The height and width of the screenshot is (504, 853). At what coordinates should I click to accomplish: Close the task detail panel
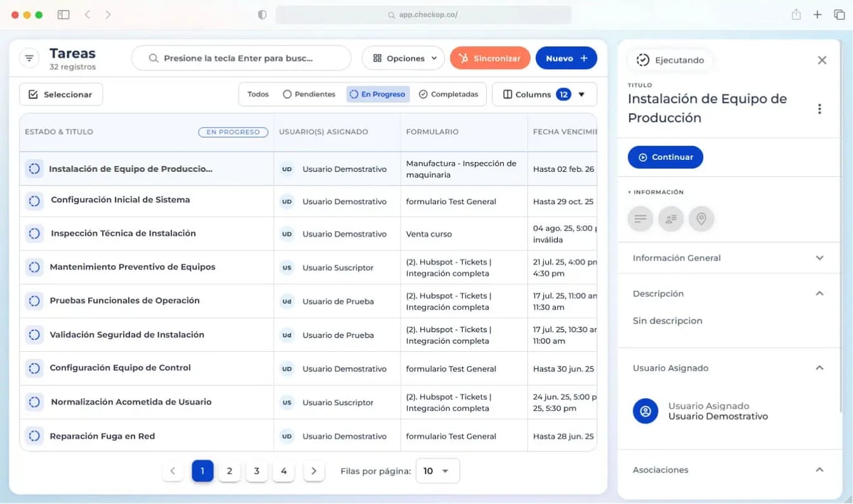point(822,60)
